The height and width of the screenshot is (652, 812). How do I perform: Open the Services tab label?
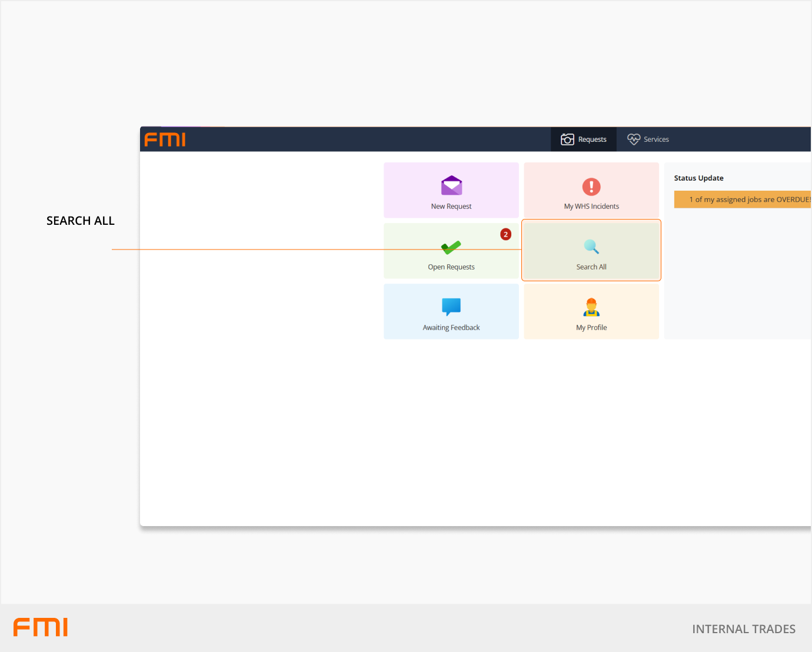click(656, 139)
